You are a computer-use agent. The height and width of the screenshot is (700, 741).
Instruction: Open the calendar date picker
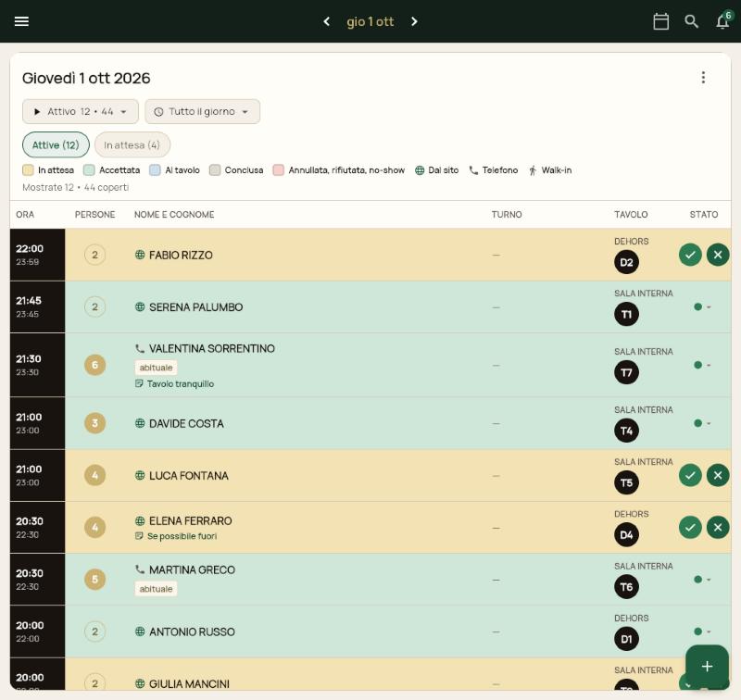(660, 21)
